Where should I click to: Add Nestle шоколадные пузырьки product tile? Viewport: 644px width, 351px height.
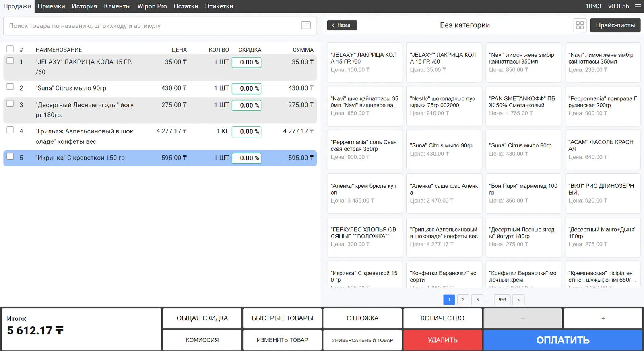[444, 106]
